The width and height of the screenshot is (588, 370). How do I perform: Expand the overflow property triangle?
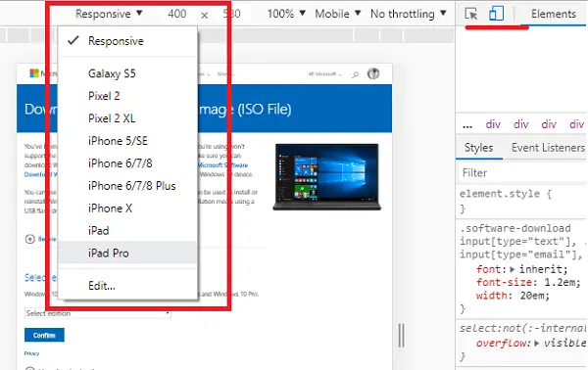[537, 343]
